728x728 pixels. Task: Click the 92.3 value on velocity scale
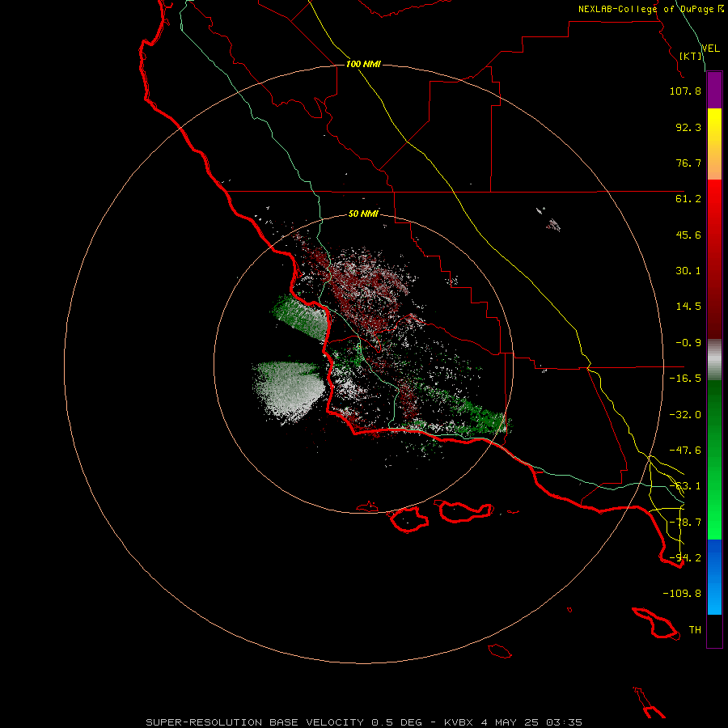coord(688,127)
